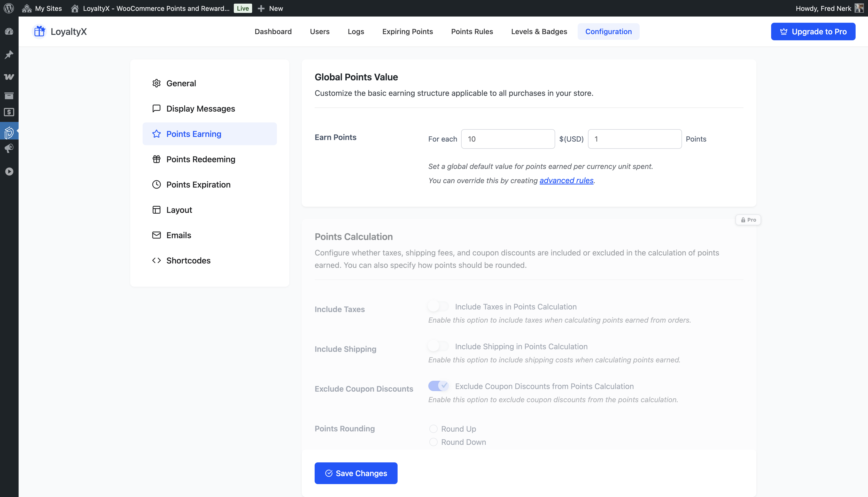The width and height of the screenshot is (868, 497).
Task: Click the Save Changes button
Action: 356,473
